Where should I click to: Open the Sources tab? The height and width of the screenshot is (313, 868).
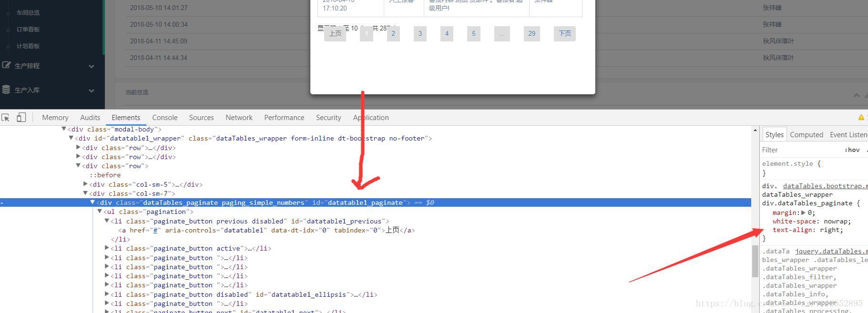tap(201, 118)
